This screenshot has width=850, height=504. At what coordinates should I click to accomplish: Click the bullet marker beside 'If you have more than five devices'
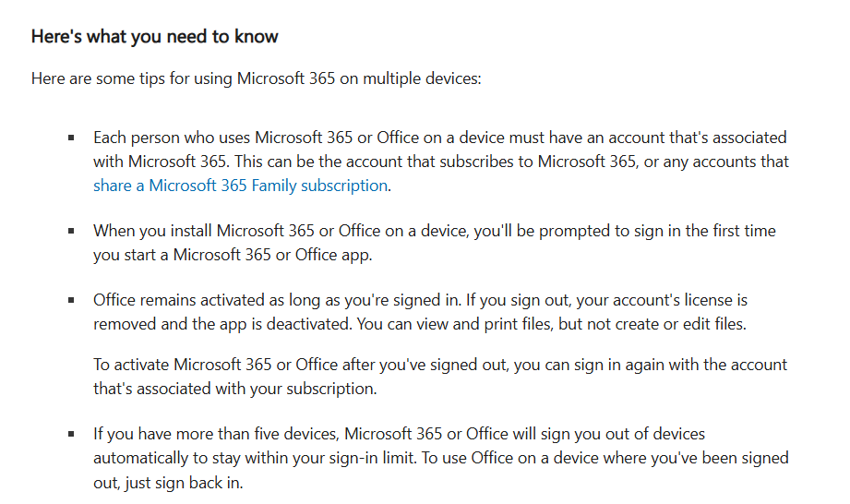71,434
